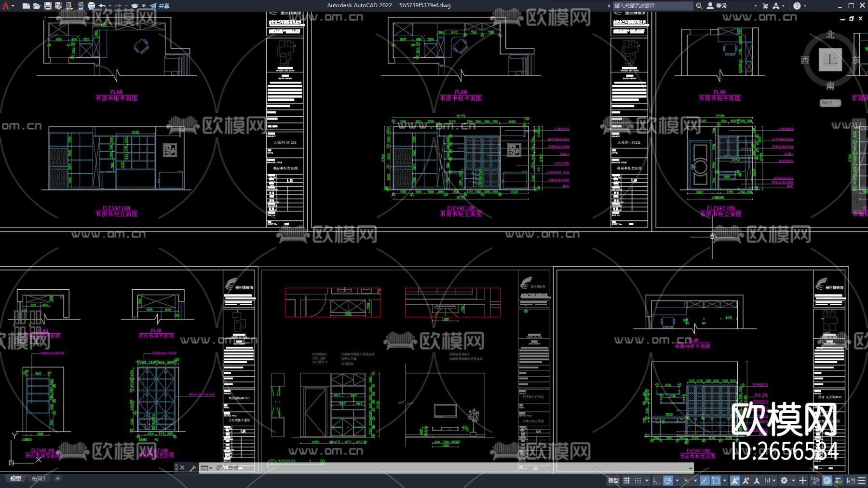868x488 pixels.
Task: Toggle auto-add annotation scales icon
Action: (x=746, y=480)
